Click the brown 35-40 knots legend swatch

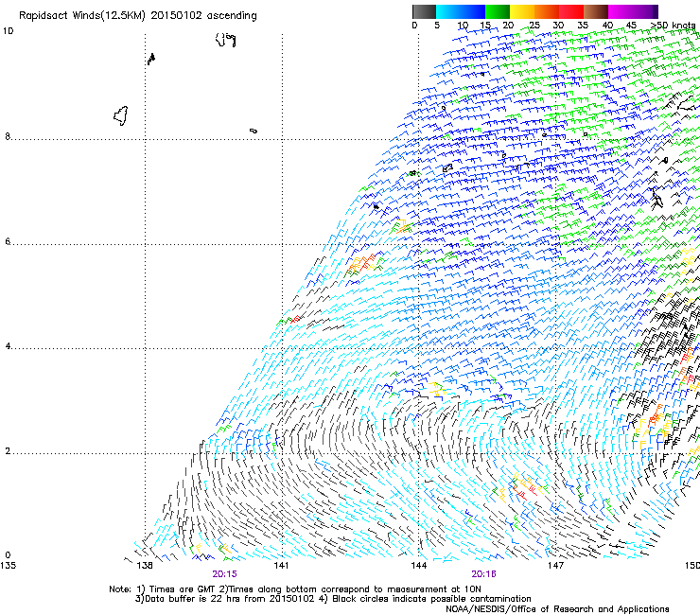(x=596, y=11)
